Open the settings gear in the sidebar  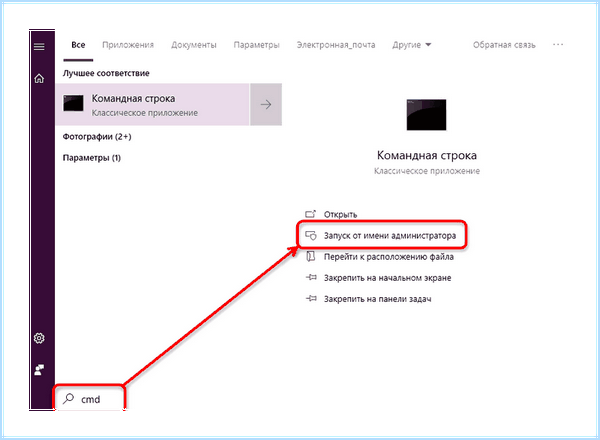click(x=39, y=338)
